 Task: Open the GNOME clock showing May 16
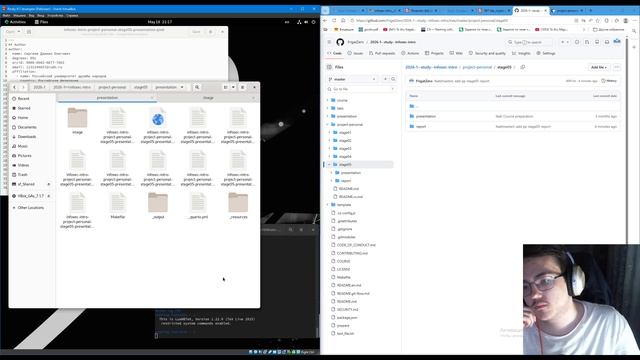(160, 22)
